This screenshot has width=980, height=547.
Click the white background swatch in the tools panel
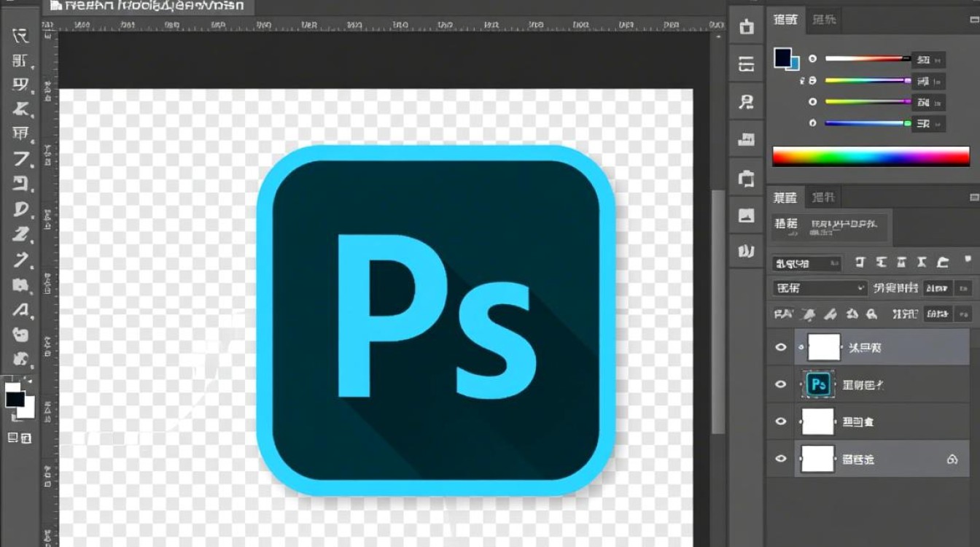(27, 409)
